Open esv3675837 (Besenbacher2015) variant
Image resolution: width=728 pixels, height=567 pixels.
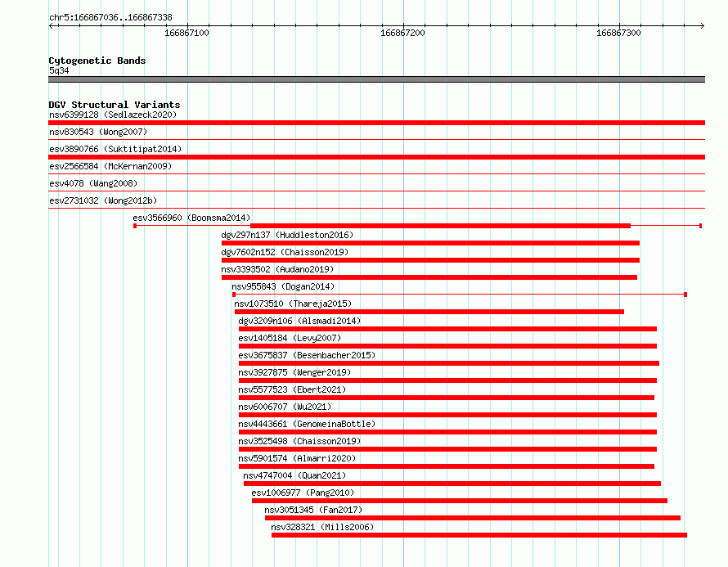point(307,355)
